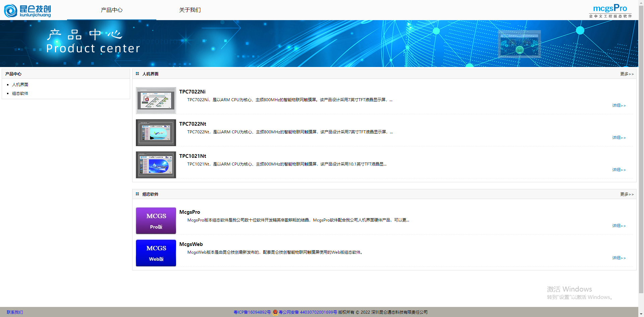Click the purple MCGS Pro版 icon
The height and width of the screenshot is (317, 644).
pyautogui.click(x=156, y=221)
